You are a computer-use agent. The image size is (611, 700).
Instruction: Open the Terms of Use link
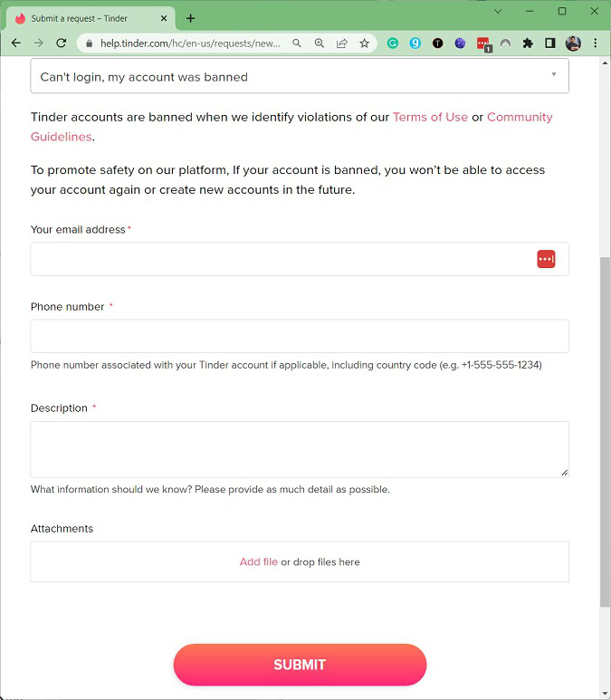click(x=430, y=117)
